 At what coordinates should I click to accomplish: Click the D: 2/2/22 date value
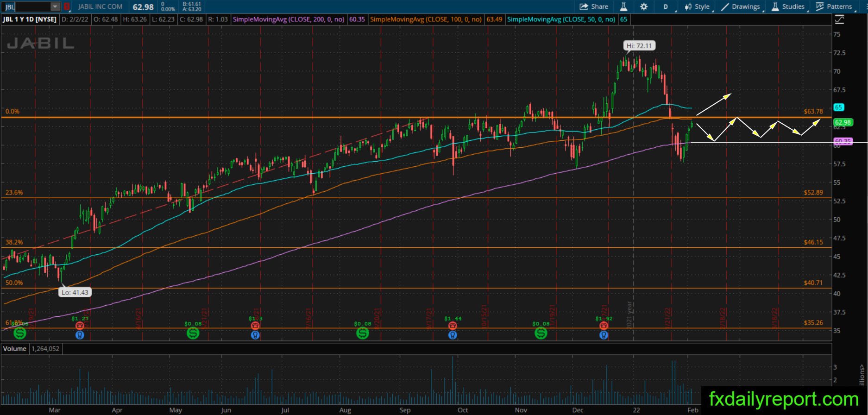coord(75,19)
